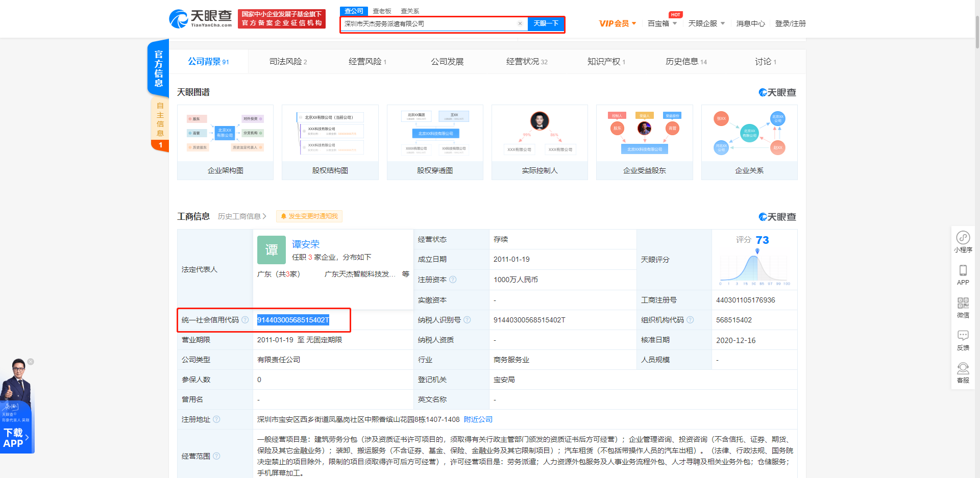Select the 查关系 search tab

pyautogui.click(x=410, y=11)
